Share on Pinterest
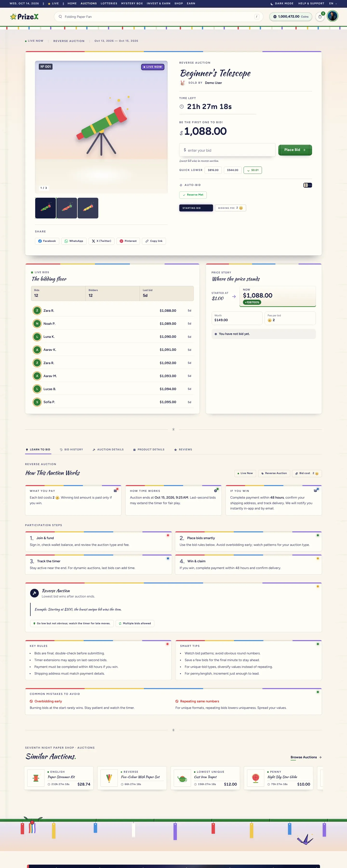 coord(128,241)
